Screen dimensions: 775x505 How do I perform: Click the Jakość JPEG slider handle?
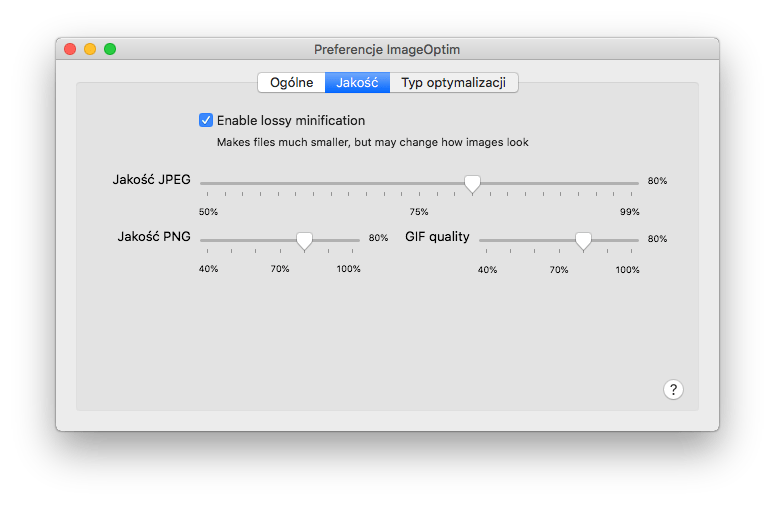tap(472, 183)
